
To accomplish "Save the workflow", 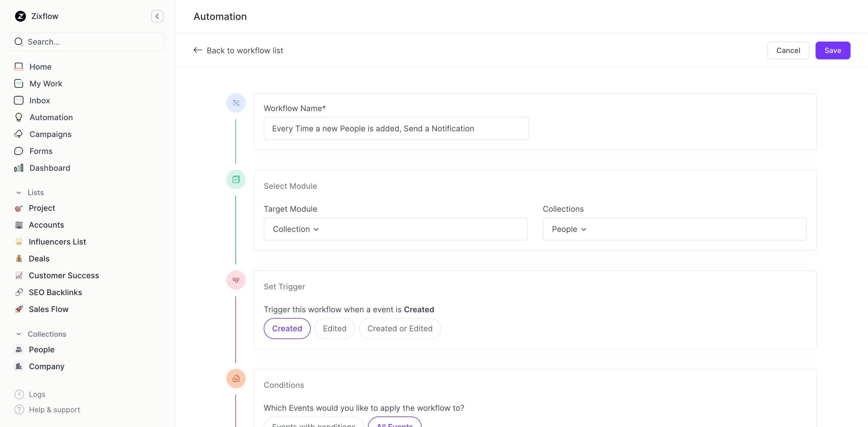I will point(832,50).
